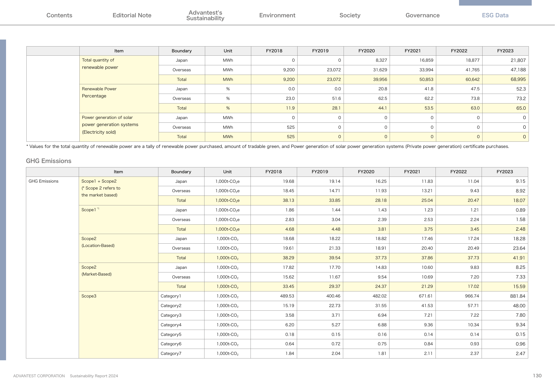Open the Contents navigation tab
Image resolution: width=555 pixels, height=392 pixels.
(59, 15)
